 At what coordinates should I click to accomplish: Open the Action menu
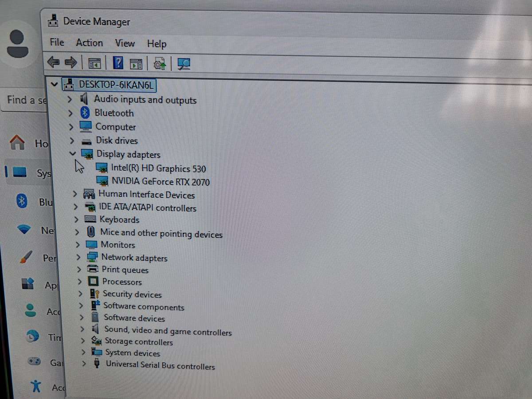tap(89, 43)
